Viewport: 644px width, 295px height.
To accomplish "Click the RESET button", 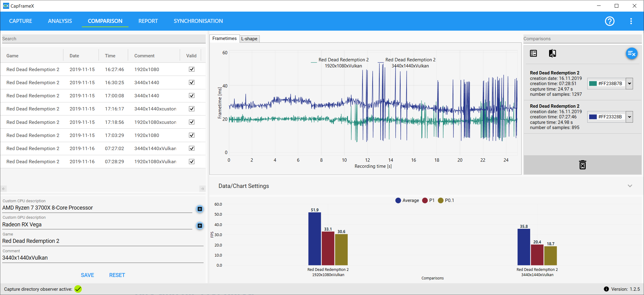I will pos(117,275).
